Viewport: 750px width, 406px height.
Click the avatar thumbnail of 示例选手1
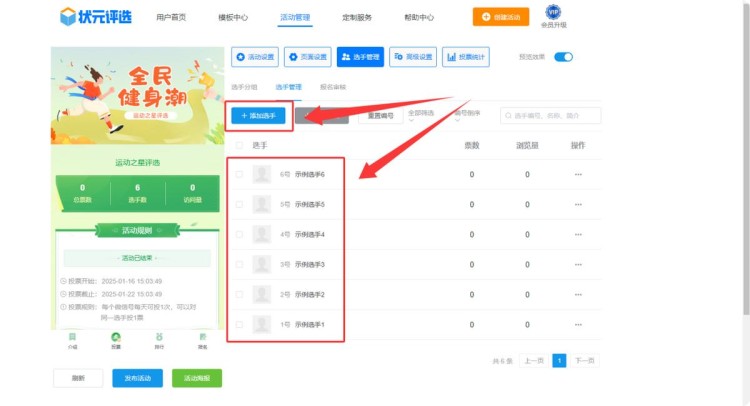point(262,325)
